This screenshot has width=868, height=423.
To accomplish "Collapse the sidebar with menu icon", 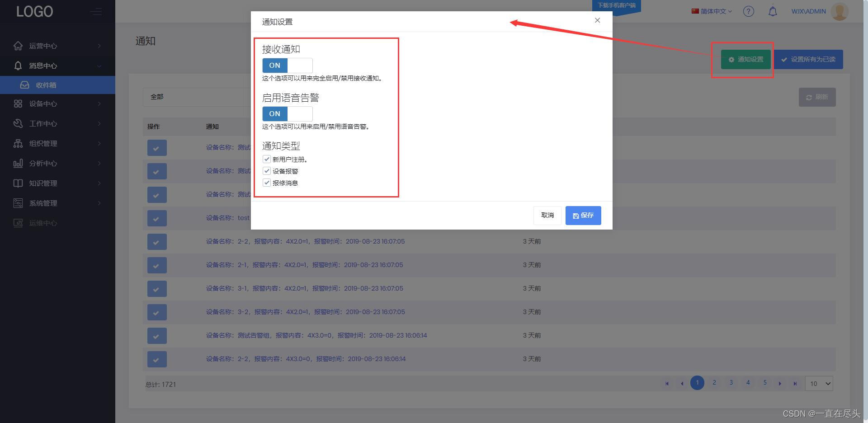I will point(96,12).
